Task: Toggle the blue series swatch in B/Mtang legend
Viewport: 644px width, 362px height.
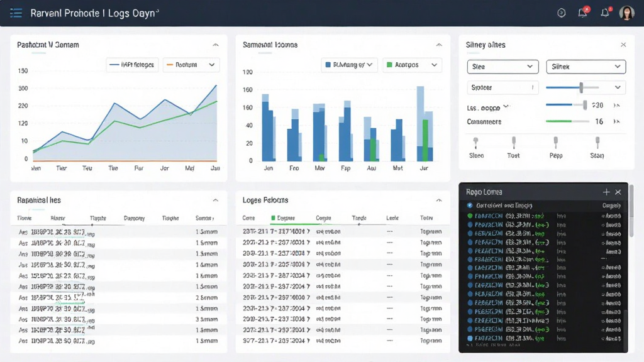Action: click(328, 65)
